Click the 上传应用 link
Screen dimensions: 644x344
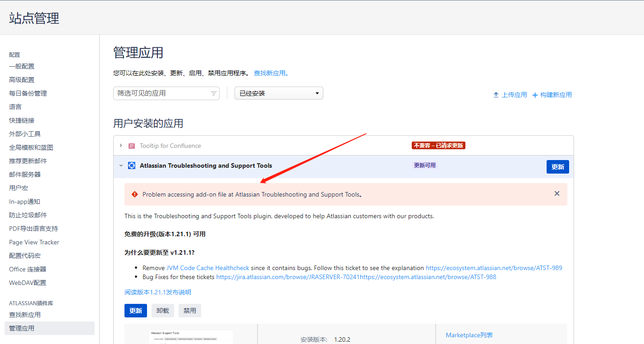(514, 95)
